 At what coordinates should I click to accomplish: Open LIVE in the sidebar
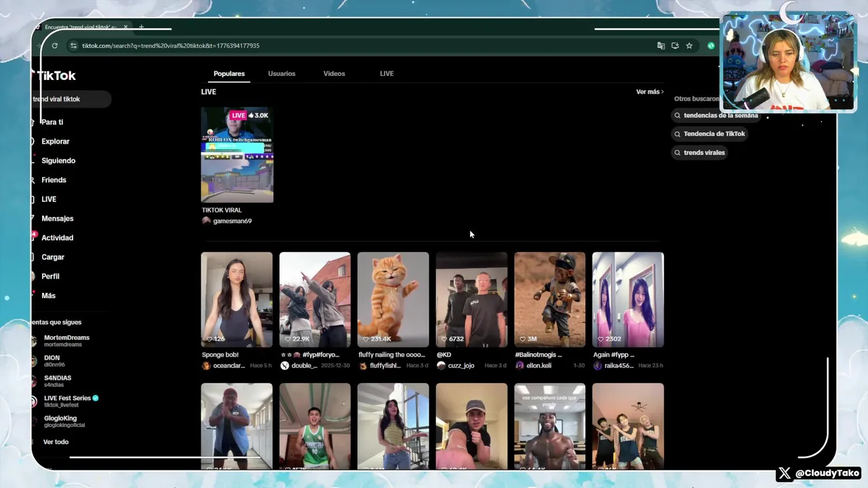49,199
